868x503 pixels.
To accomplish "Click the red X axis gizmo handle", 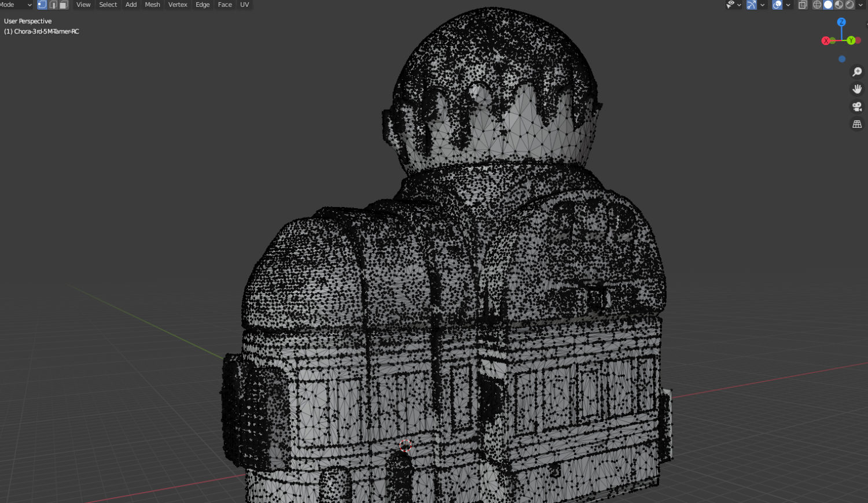I will tap(826, 40).
